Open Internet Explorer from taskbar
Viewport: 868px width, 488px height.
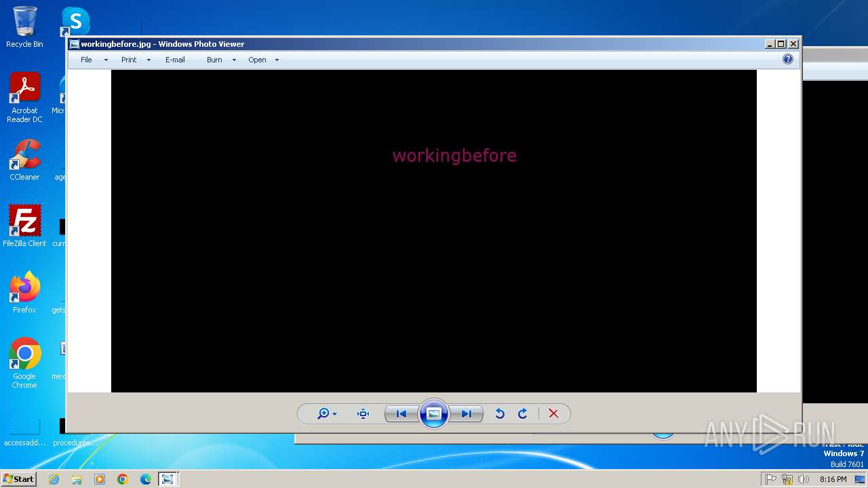pyautogui.click(x=54, y=479)
